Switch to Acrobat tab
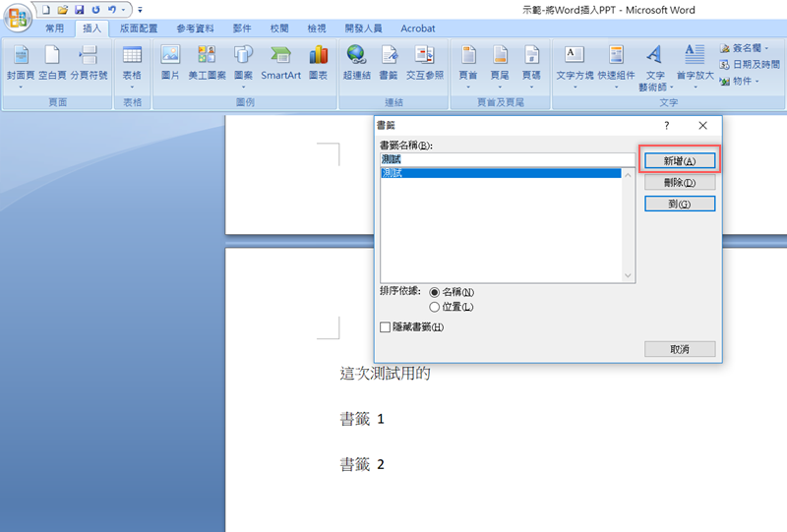The height and width of the screenshot is (532, 787). click(x=417, y=29)
